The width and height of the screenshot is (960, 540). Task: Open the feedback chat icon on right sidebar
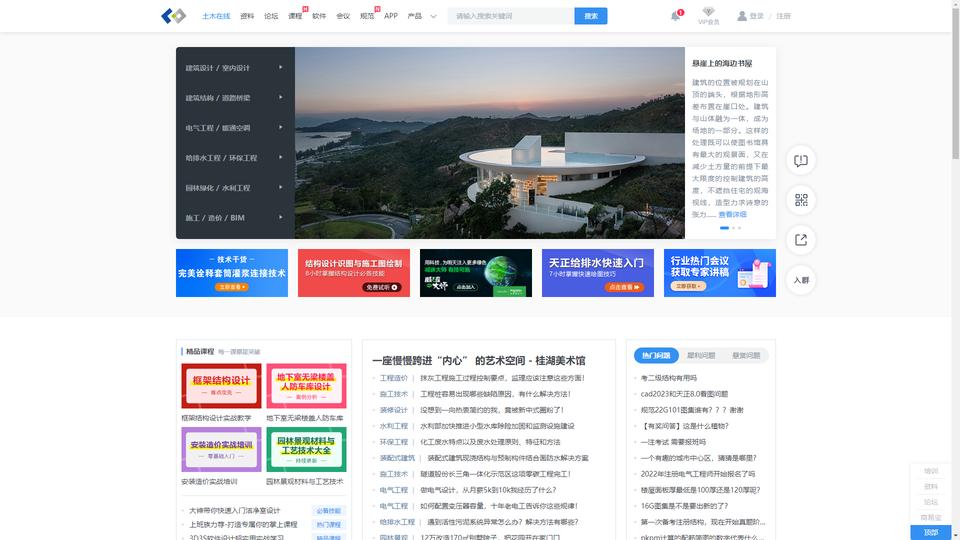coord(801,160)
